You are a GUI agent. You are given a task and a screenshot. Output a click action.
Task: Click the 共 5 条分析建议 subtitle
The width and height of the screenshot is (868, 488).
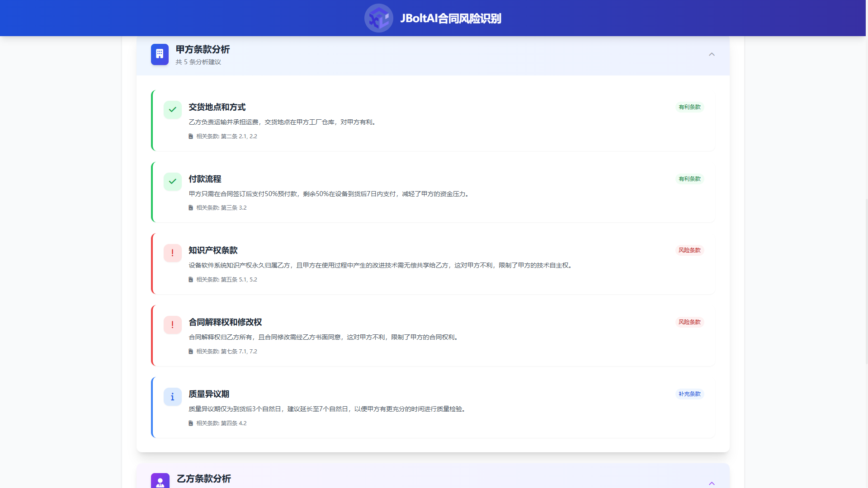[x=198, y=62]
